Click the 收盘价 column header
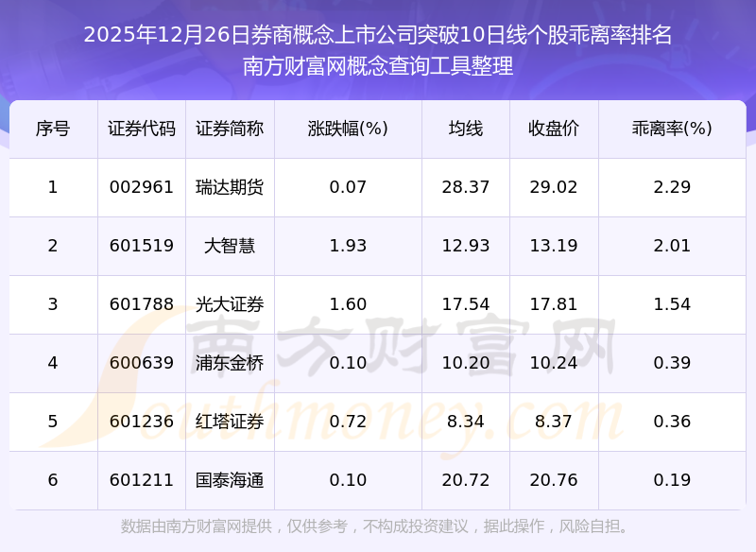The image size is (756, 552). (x=554, y=129)
